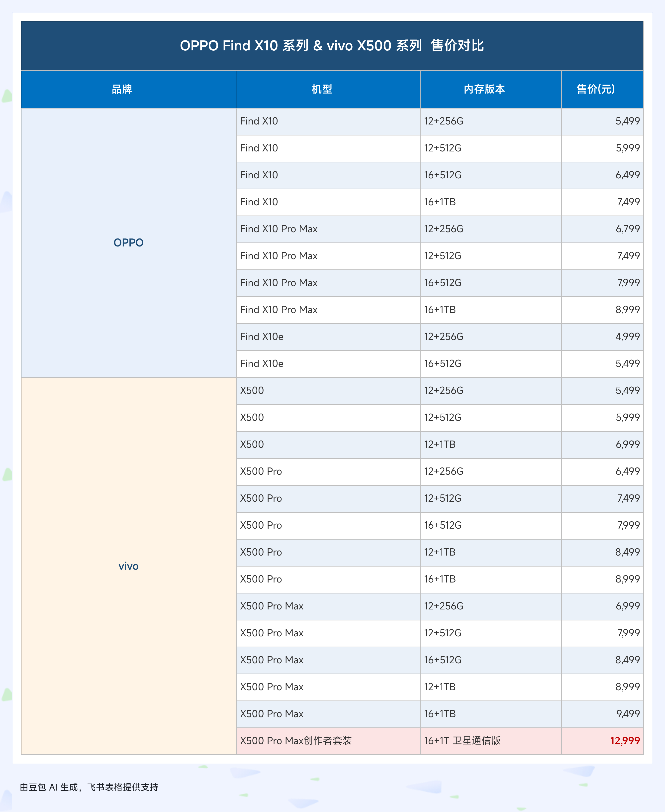Click the 7,499 price for Find X10 16+1TB

pos(602,202)
